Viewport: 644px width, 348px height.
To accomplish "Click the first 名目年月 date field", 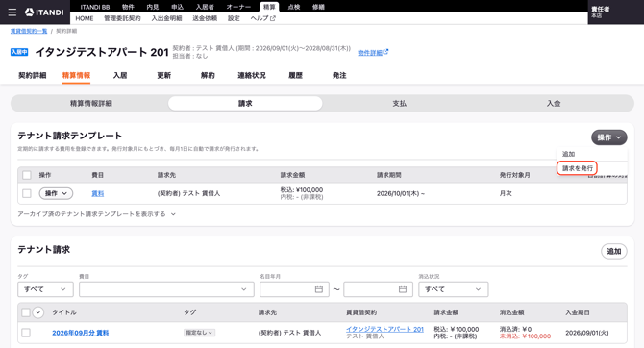I will click(294, 289).
